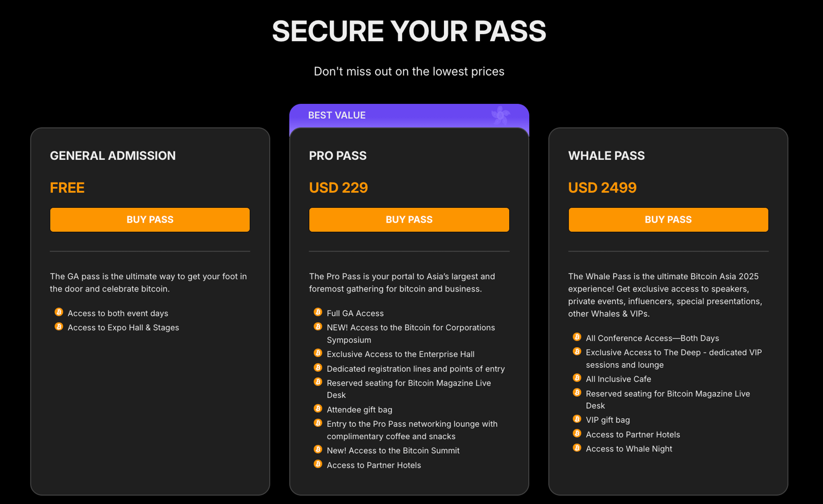
Task: Click bitcoin icon next to Full GA Access
Action: click(318, 312)
